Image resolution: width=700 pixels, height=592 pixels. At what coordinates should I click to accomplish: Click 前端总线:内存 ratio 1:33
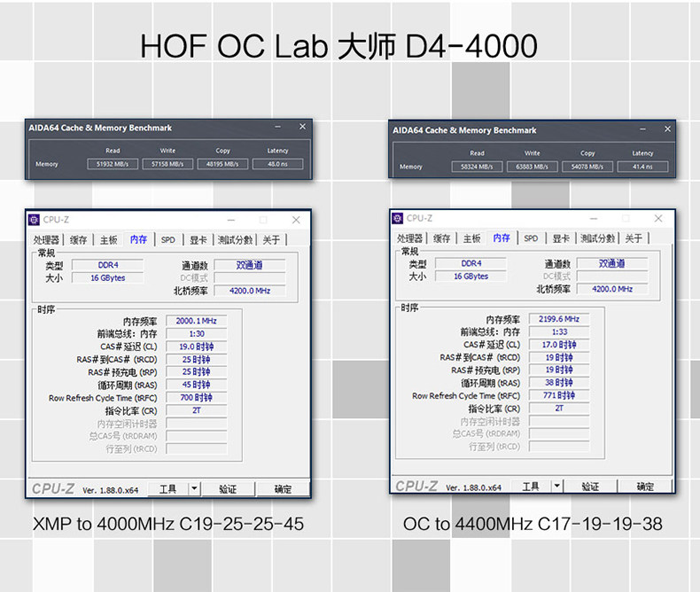[559, 332]
